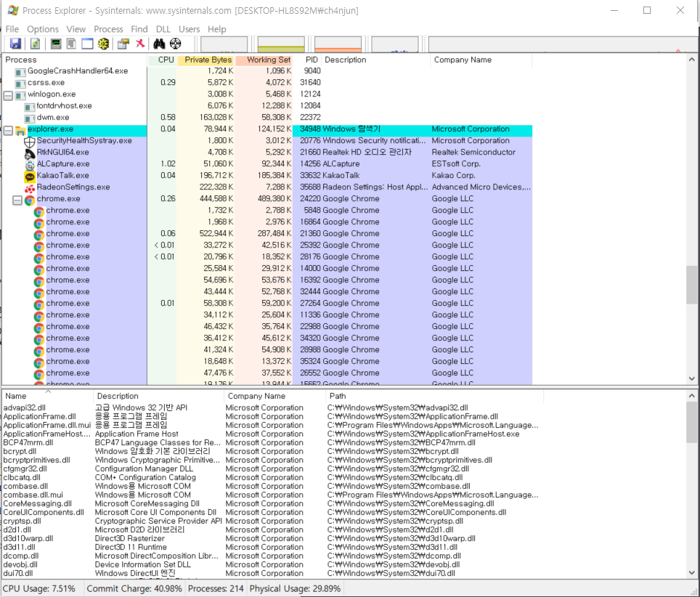Screen dimensions: 700x597
Task: Click the fontdrvhost.exe process icon
Action: 30,107
